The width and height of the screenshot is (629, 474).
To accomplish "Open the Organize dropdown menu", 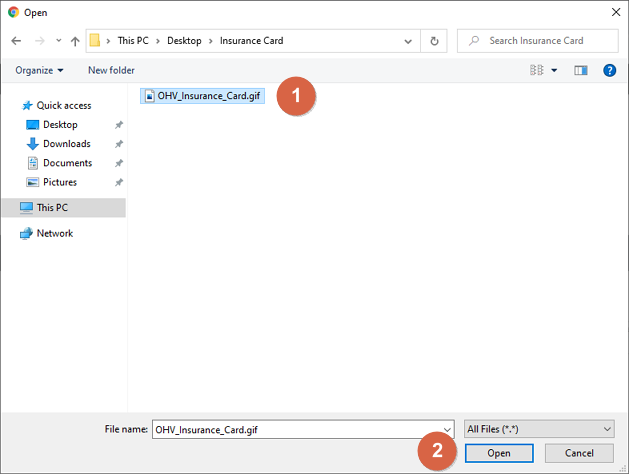I will [x=39, y=70].
